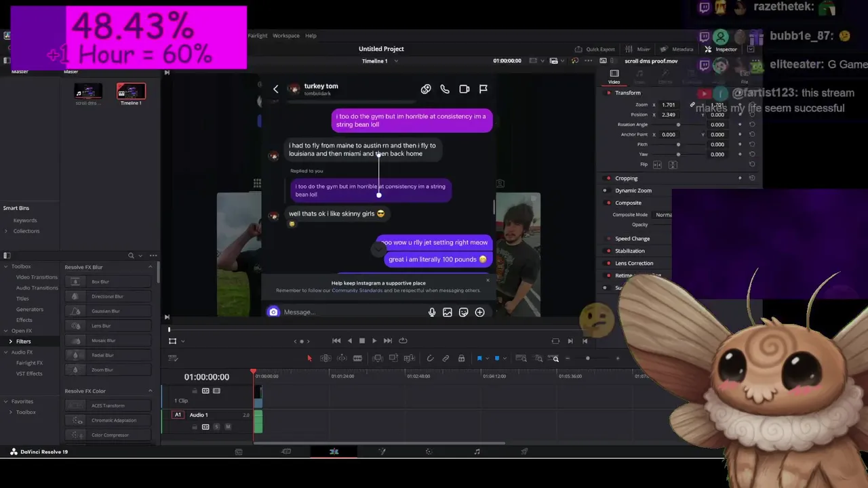This screenshot has width=868, height=488.
Task: Select Video Transitions in Toolbox
Action: pos(37,277)
